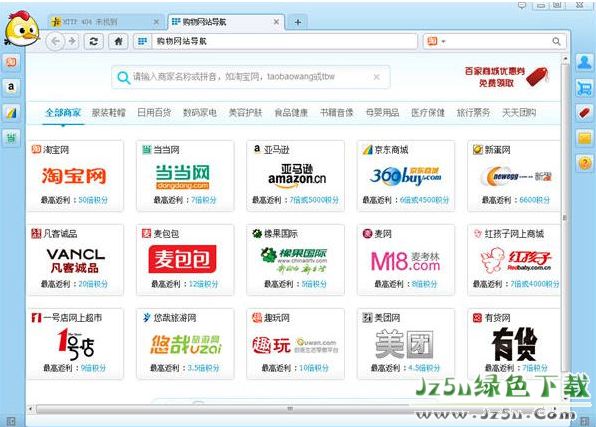The width and height of the screenshot is (596, 427).
Task: Open the red coupon tag icon in right sidebar
Action: (584, 113)
